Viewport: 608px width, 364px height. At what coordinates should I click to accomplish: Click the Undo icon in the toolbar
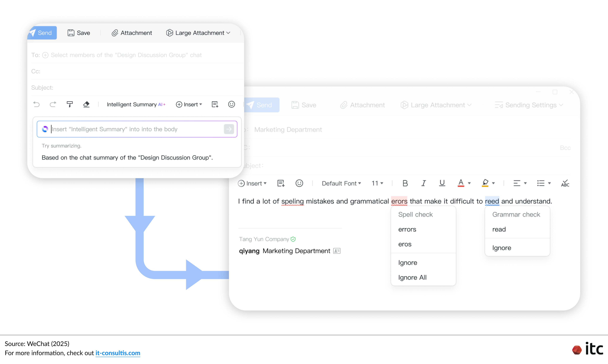[36, 104]
